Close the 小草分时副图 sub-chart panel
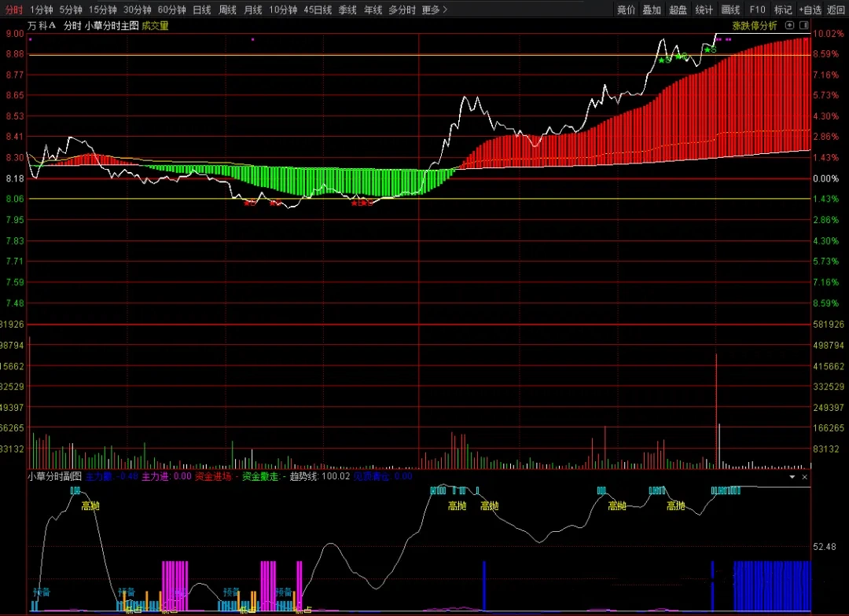 (803, 476)
